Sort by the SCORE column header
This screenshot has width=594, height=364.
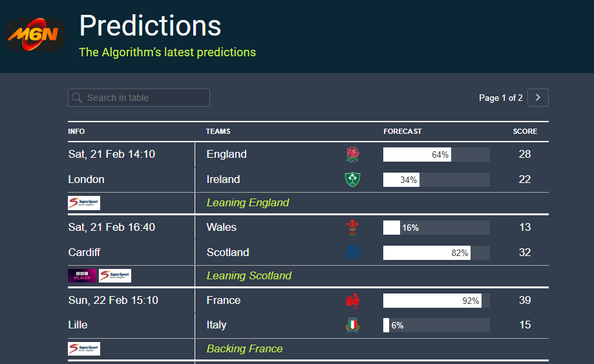point(525,131)
